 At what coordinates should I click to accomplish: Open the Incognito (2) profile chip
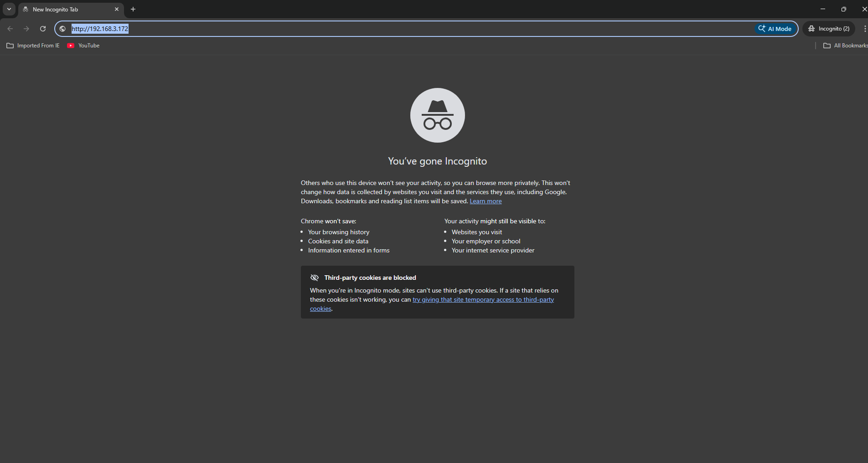(829, 29)
